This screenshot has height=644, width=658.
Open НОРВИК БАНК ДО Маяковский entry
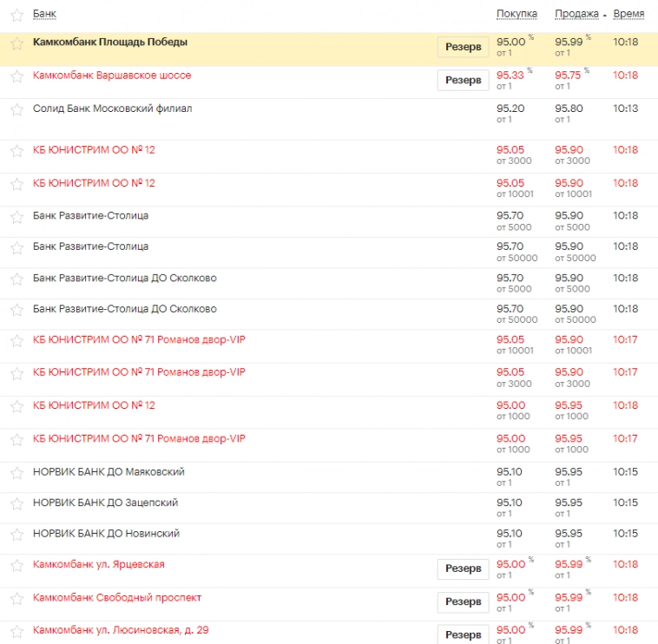tap(109, 472)
